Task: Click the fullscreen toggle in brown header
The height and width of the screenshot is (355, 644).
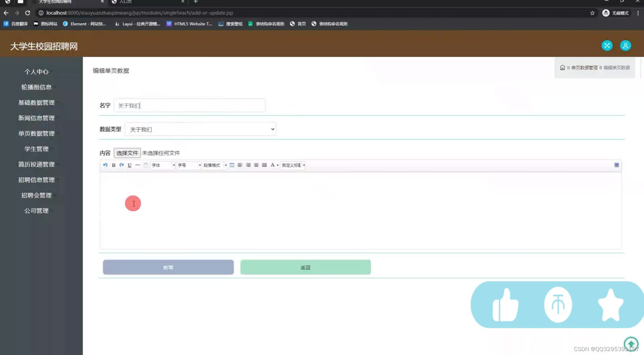Action: (607, 46)
